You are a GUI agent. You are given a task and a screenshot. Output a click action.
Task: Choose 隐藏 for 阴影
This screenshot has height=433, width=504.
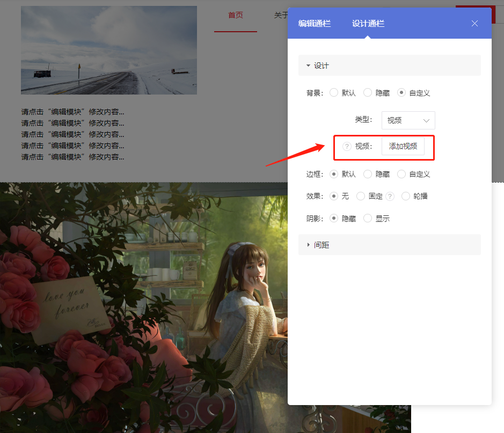coord(334,219)
